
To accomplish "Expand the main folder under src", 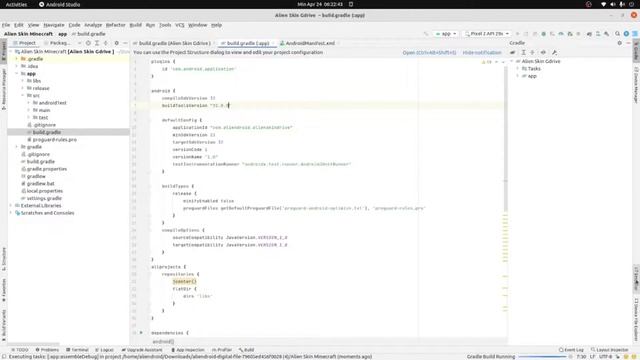I will point(29,110).
